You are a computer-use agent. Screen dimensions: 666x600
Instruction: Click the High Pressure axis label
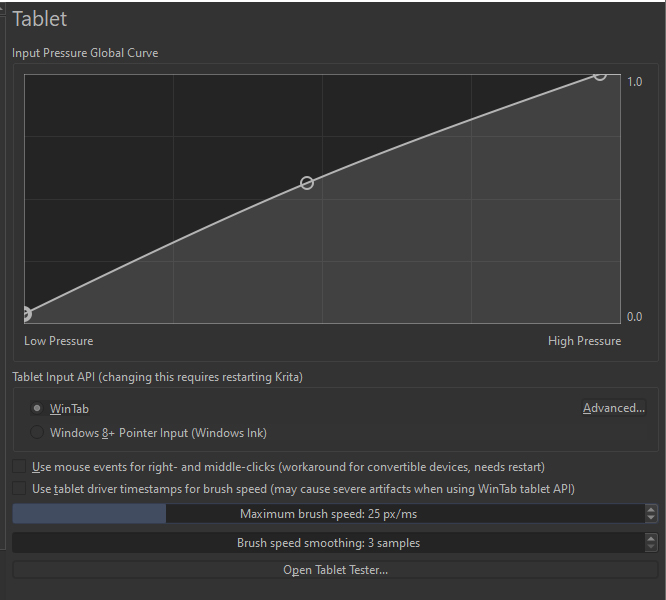pyautogui.click(x=584, y=341)
